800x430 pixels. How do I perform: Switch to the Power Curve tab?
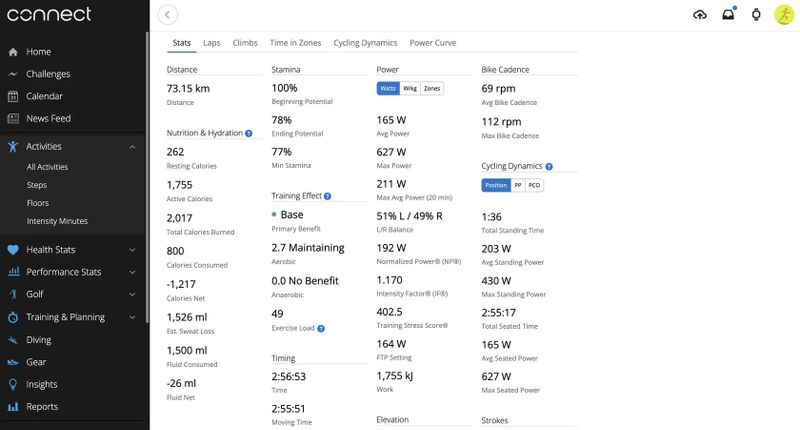pos(432,43)
